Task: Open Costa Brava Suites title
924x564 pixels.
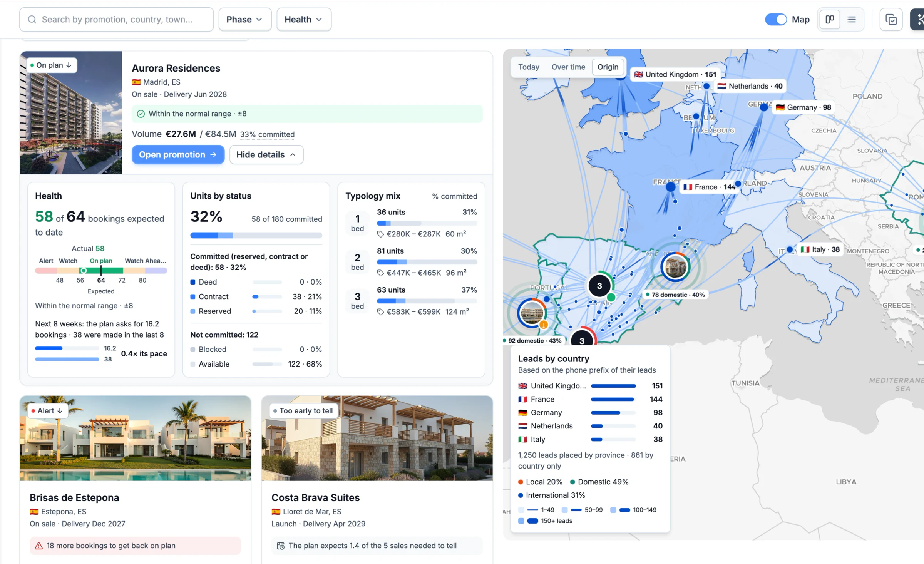Action: (315, 497)
